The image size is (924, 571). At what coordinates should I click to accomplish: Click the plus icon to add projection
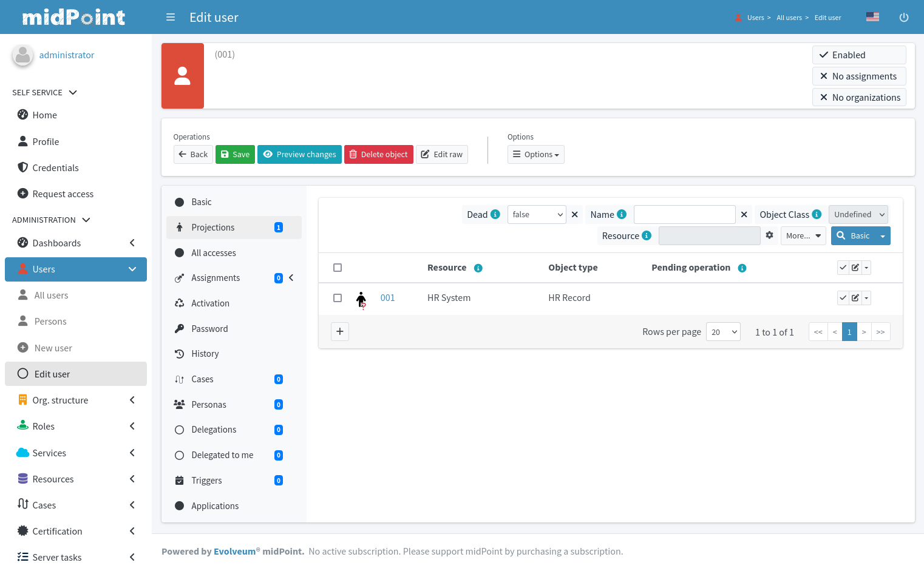[340, 331]
